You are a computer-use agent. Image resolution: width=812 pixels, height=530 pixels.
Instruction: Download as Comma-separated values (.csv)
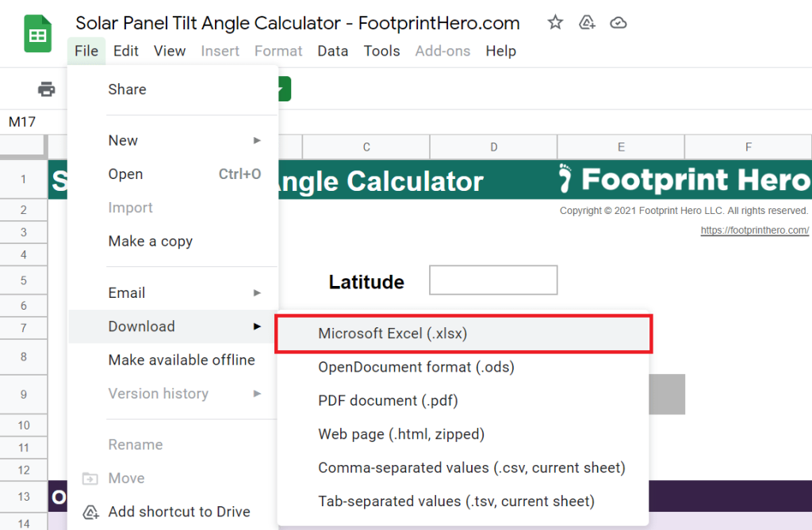click(x=462, y=467)
